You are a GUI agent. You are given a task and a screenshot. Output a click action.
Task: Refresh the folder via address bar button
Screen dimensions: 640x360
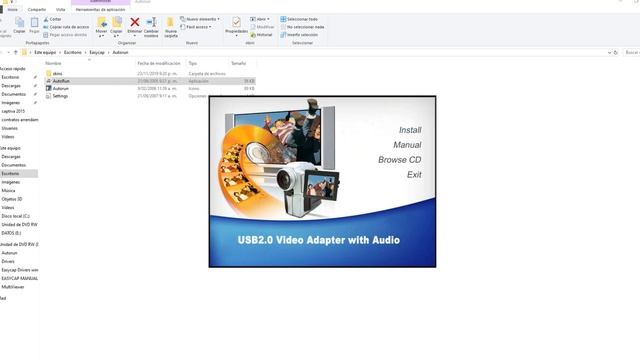point(616,52)
